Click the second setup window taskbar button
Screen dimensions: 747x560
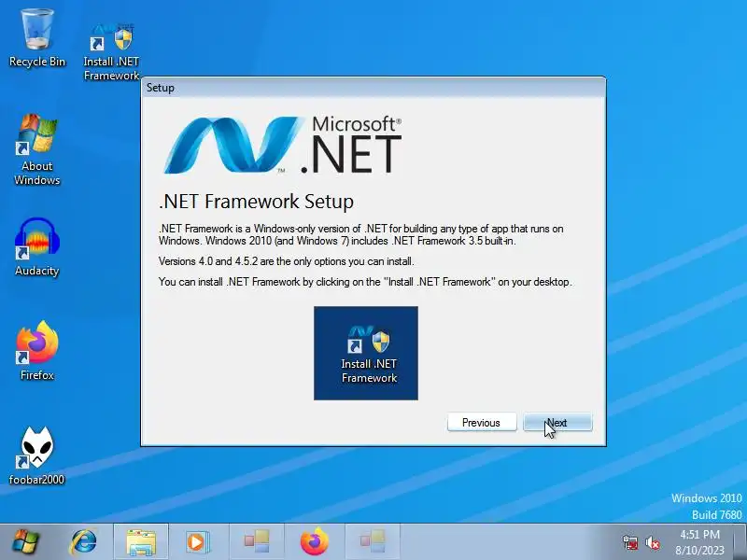point(373,542)
